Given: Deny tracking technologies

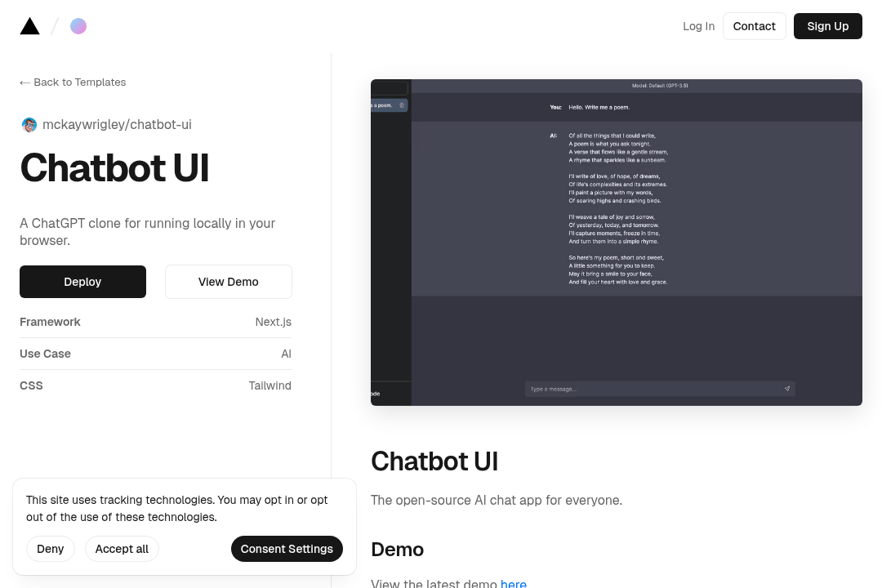Looking at the screenshot, I should [x=51, y=549].
